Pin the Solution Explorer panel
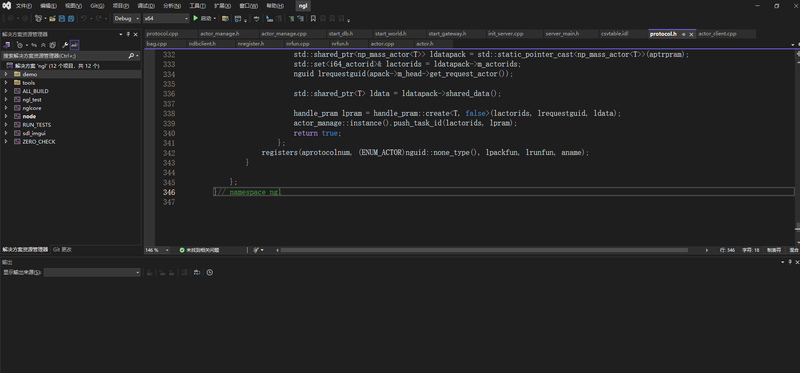The width and height of the screenshot is (800, 373). click(128, 35)
